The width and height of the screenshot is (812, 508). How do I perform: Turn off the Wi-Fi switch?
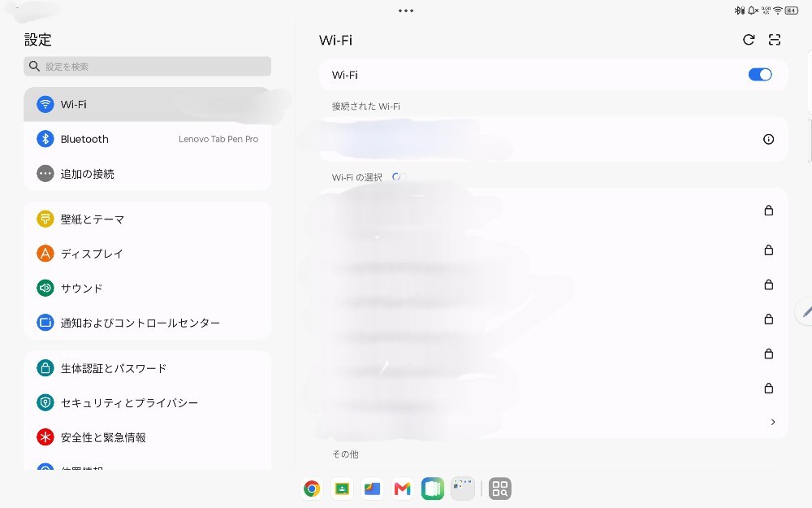pos(760,75)
